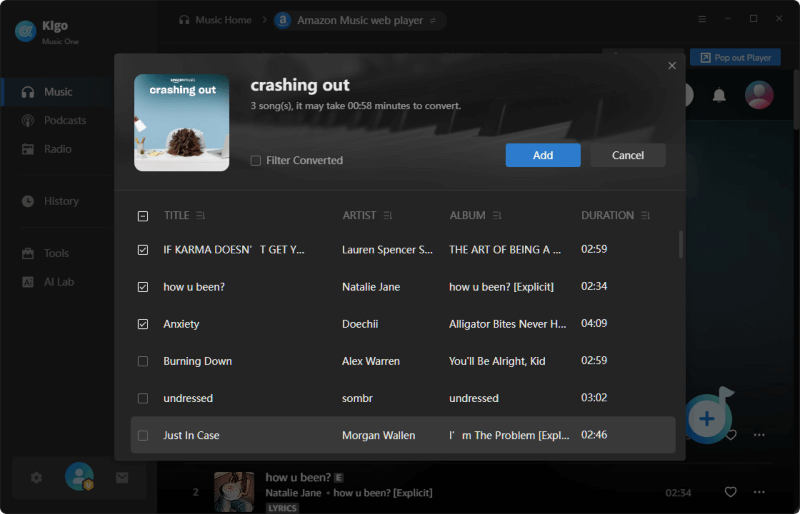Sort list by ARTIST column icon
Viewport: 800px width, 514px height.
tap(388, 216)
